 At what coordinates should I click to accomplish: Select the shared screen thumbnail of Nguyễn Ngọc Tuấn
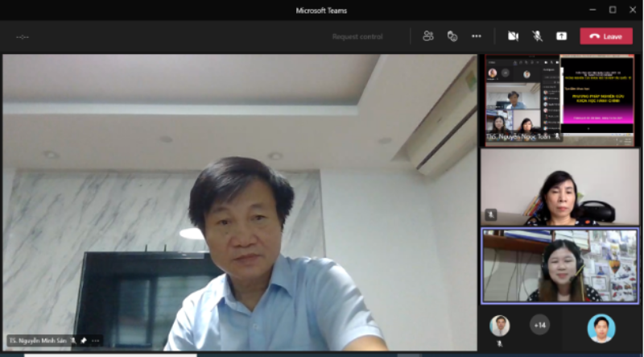[560, 100]
